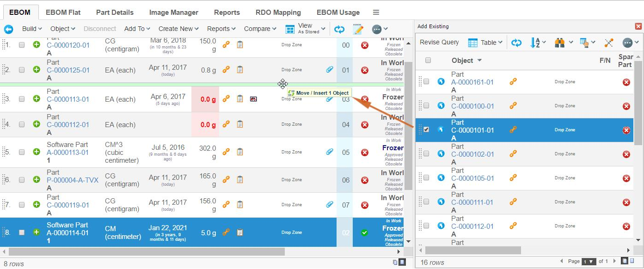Toggle select-all checkbox in Add Existing header
The image size is (644, 269).
coord(428,60)
